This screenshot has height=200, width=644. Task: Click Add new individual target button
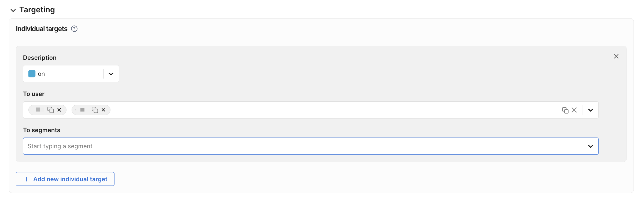65,179
